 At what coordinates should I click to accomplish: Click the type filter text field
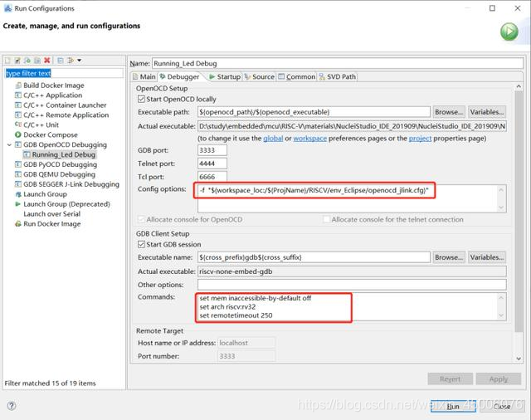(64, 73)
